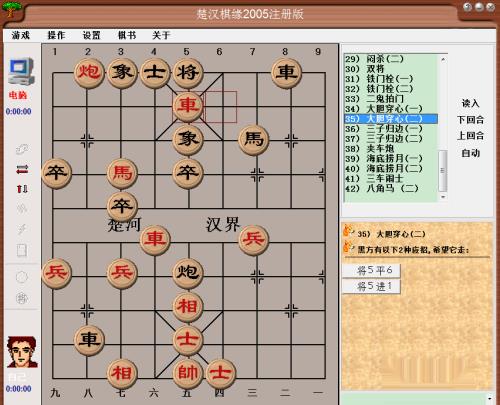Open the 游戏 menu
The height and width of the screenshot is (405, 500).
(21, 35)
